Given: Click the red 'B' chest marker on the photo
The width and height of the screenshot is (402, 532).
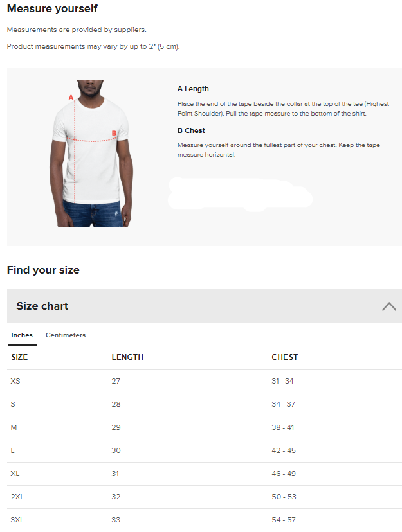Looking at the screenshot, I should click(x=114, y=134).
